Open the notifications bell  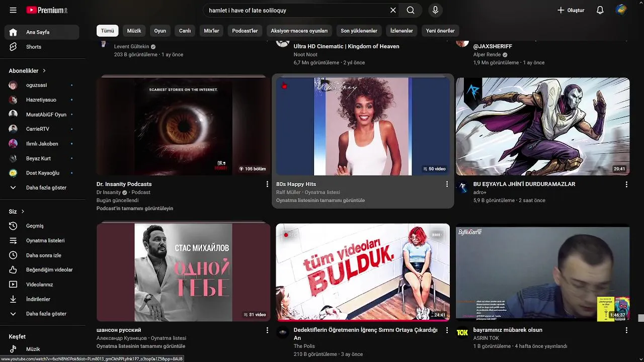(x=600, y=10)
